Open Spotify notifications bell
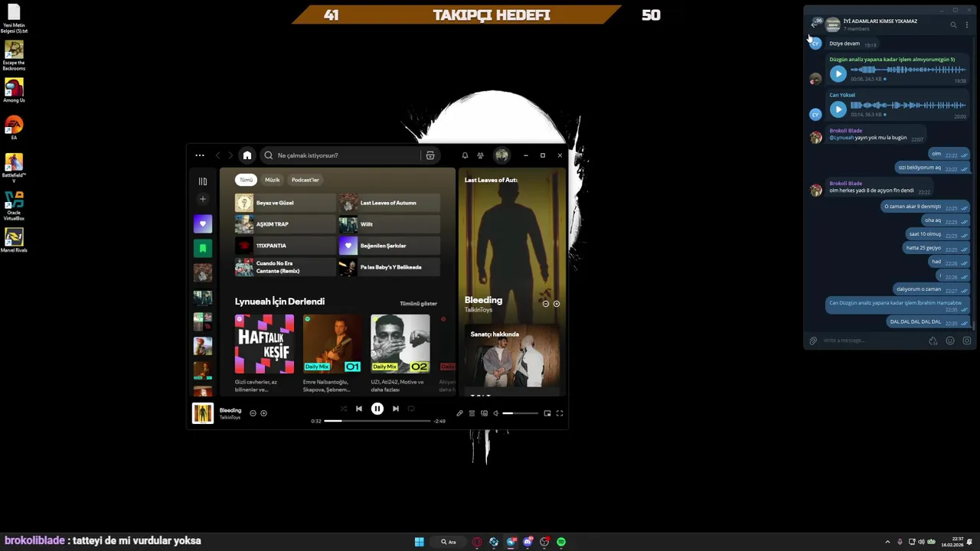 (465, 155)
